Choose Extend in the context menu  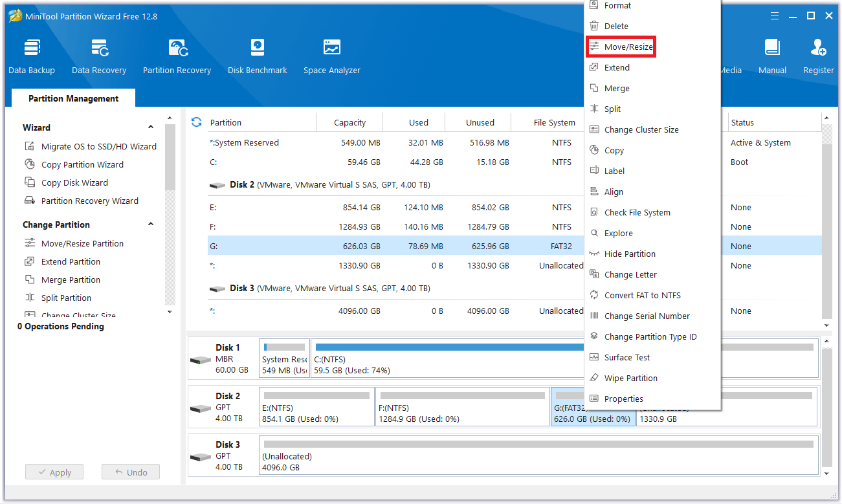[x=652, y=67]
